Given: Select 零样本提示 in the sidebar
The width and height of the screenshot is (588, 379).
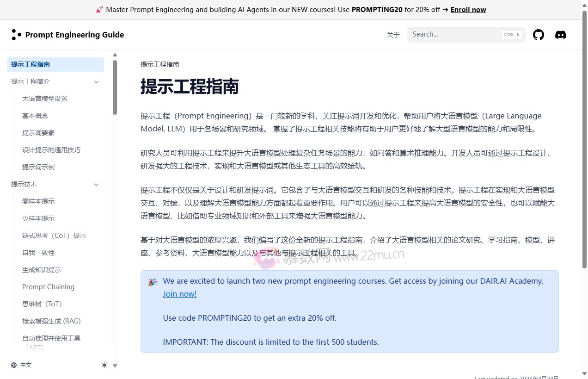Looking at the screenshot, I should tap(38, 201).
